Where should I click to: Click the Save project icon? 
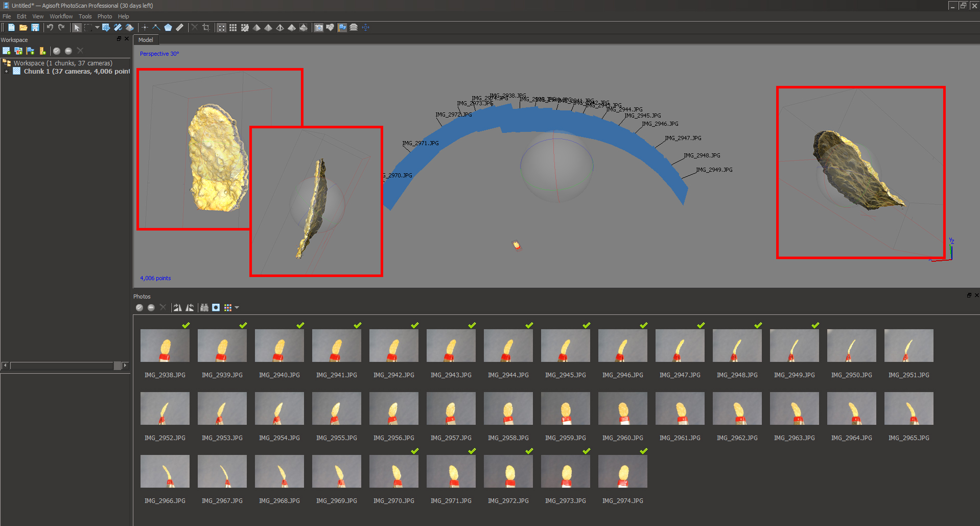[35, 28]
